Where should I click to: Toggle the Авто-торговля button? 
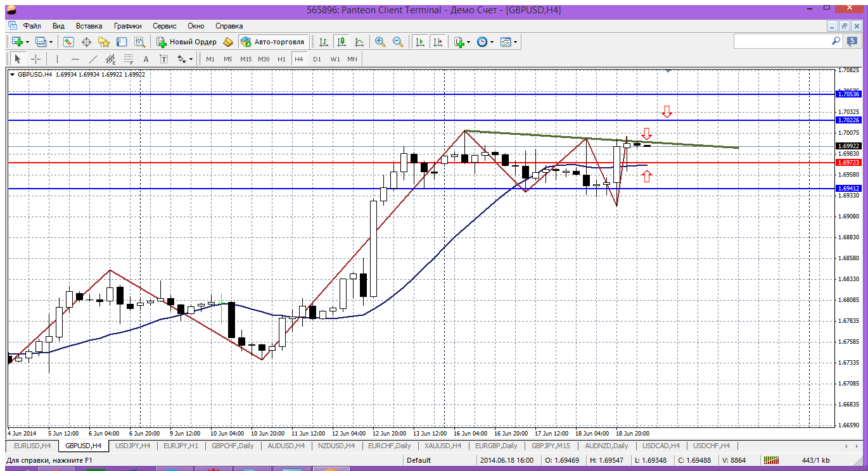pos(272,42)
